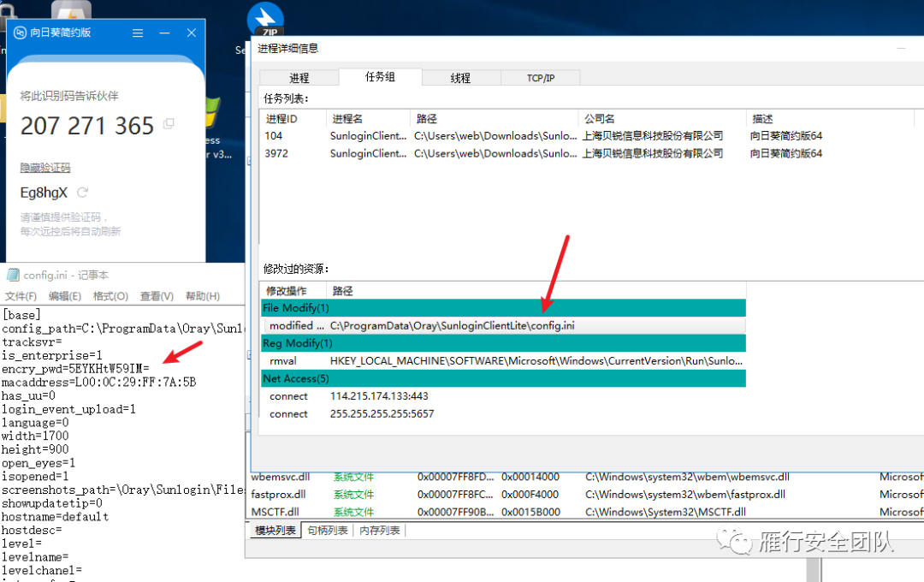Open Notepad 编辑(E) menu
The height and width of the screenshot is (582, 924).
65,296
